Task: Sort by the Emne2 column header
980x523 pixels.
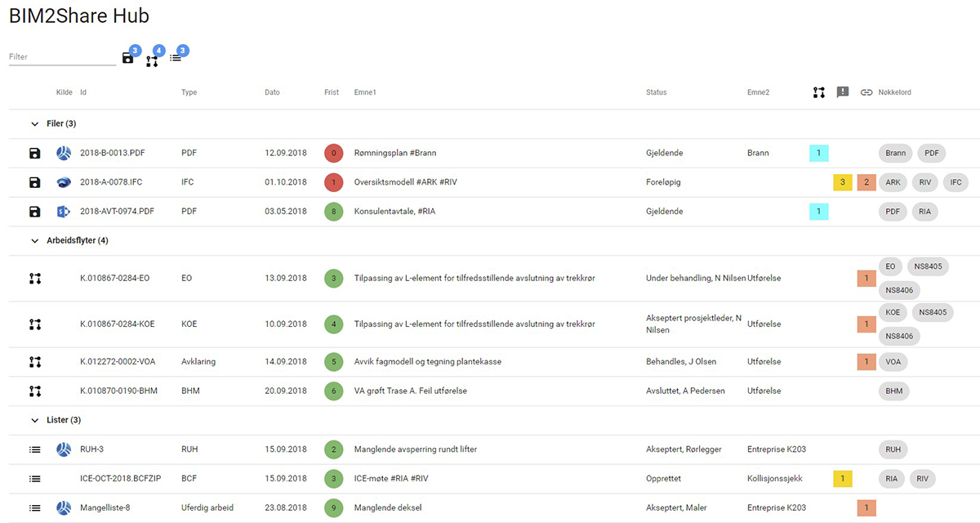Action: (x=759, y=92)
